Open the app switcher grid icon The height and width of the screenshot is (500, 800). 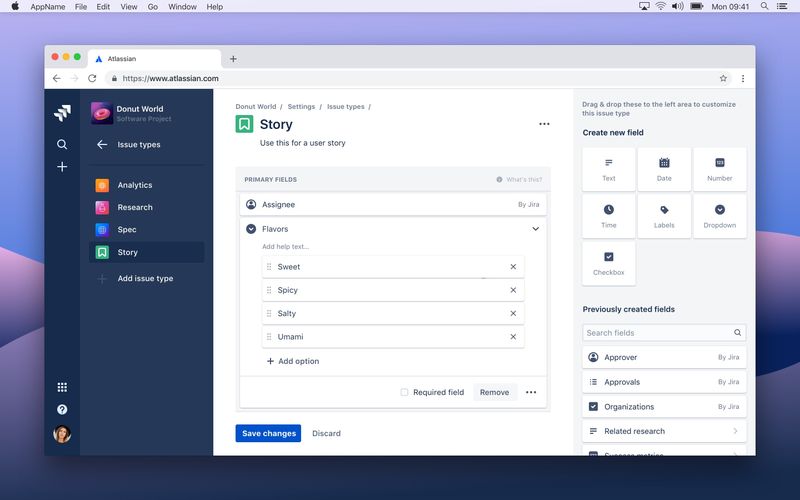62,387
